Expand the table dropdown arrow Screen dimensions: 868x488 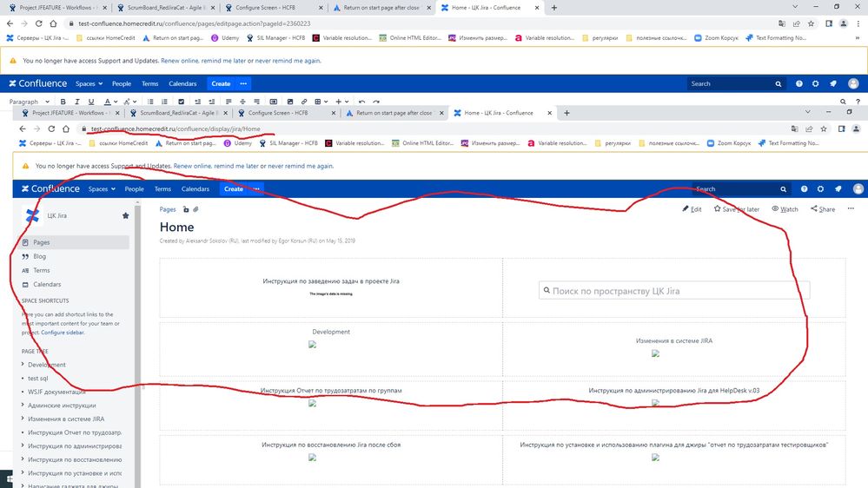(x=326, y=102)
